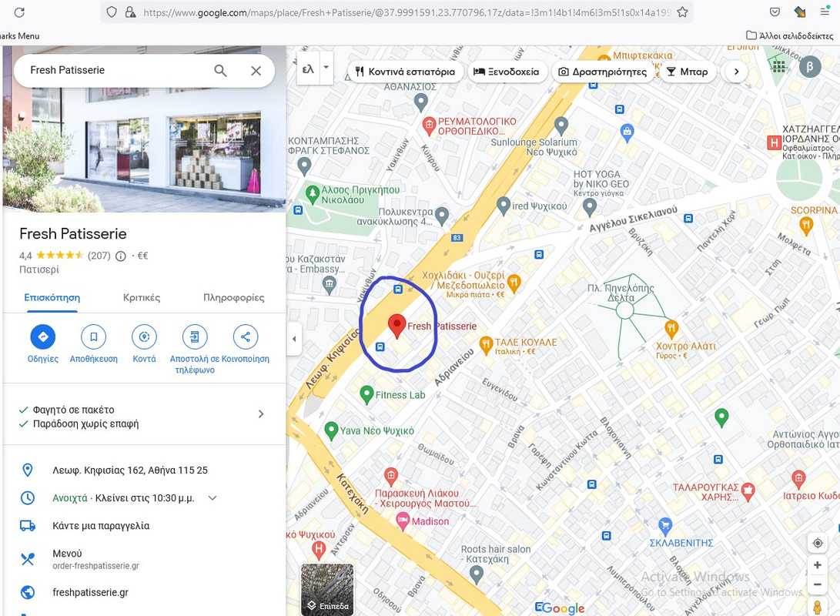Click the browser reload icon

click(19, 12)
